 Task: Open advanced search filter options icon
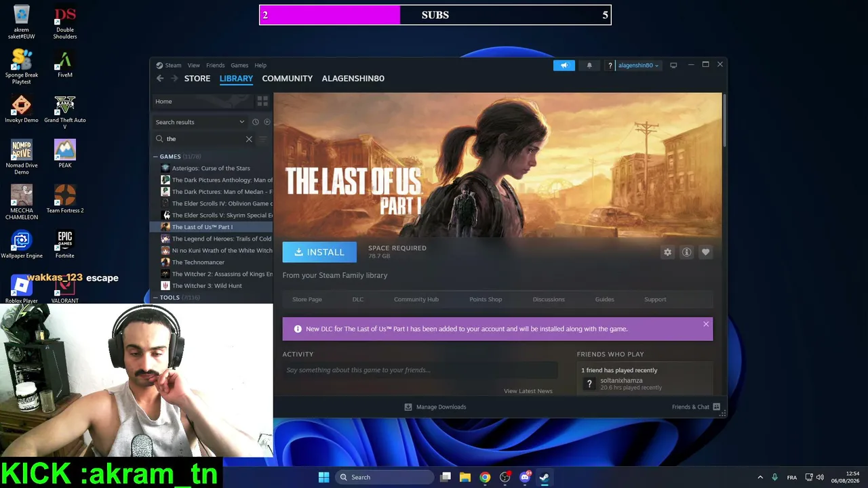[x=263, y=139]
